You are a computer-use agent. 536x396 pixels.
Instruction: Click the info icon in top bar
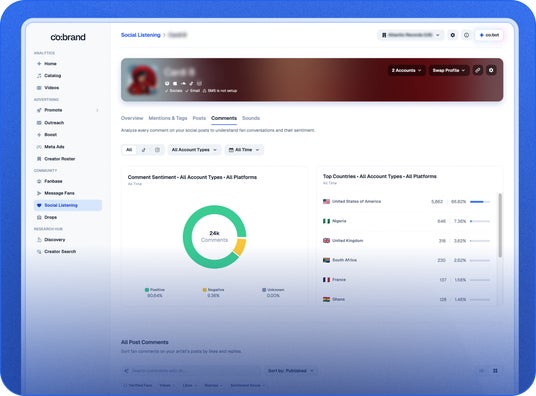point(466,35)
